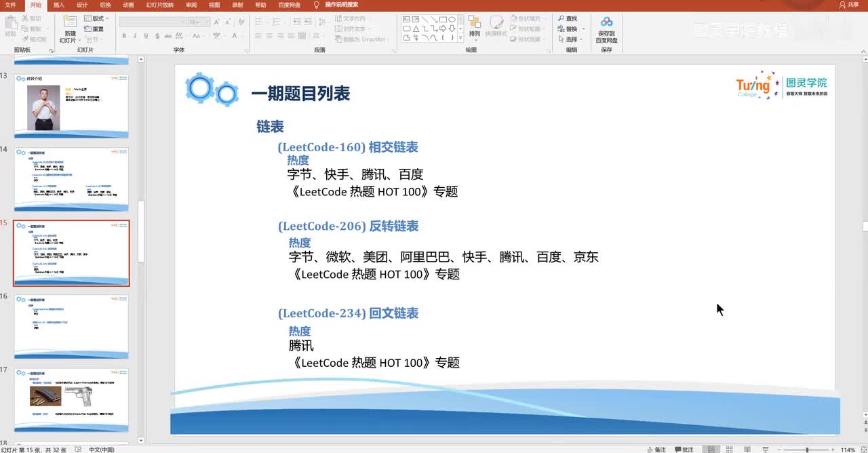This screenshot has width=868, height=453.
Task: Select the rectangle shape in shapes gallery
Action: click(x=443, y=19)
